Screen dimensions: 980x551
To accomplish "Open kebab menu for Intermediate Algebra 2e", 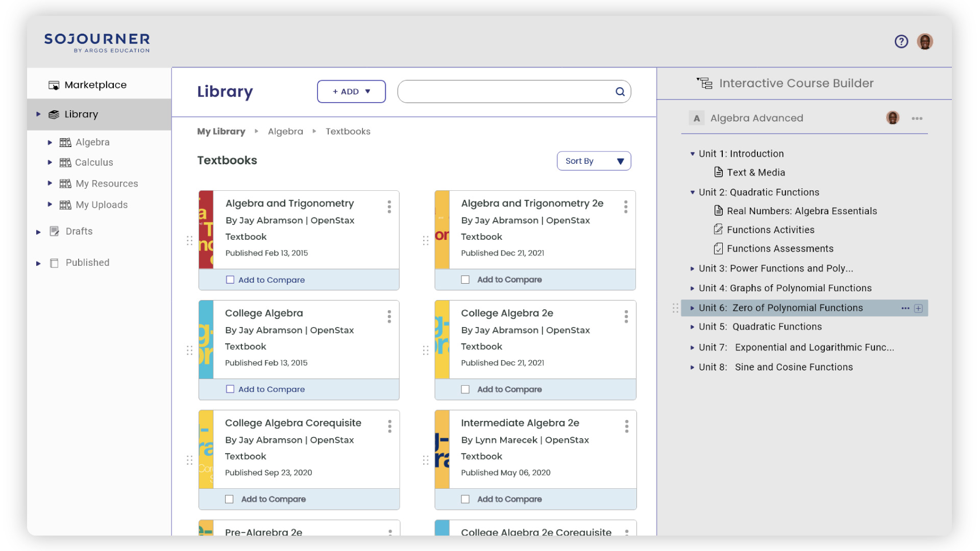I will pos(627,426).
